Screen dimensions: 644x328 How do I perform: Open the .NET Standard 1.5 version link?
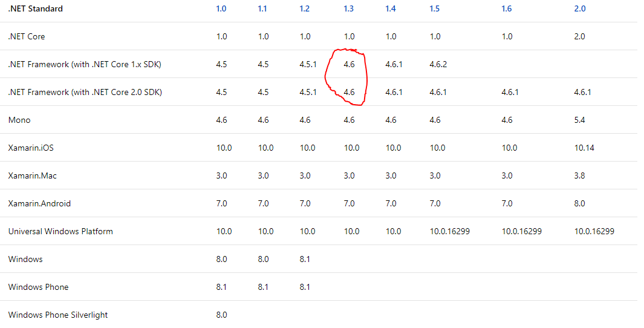[435, 8]
